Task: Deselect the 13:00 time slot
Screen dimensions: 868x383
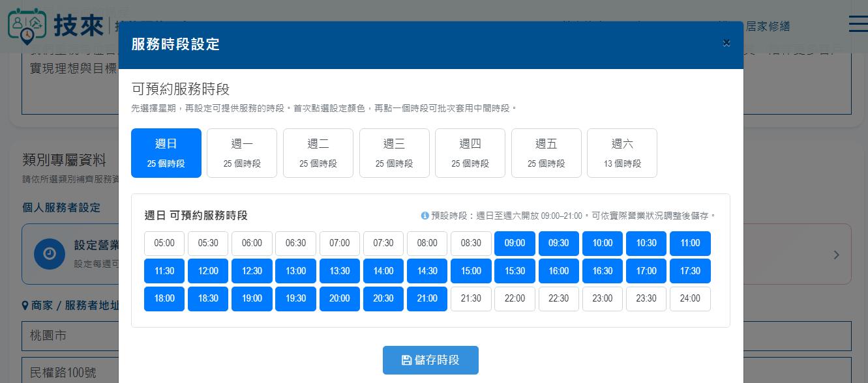Action: 295,271
